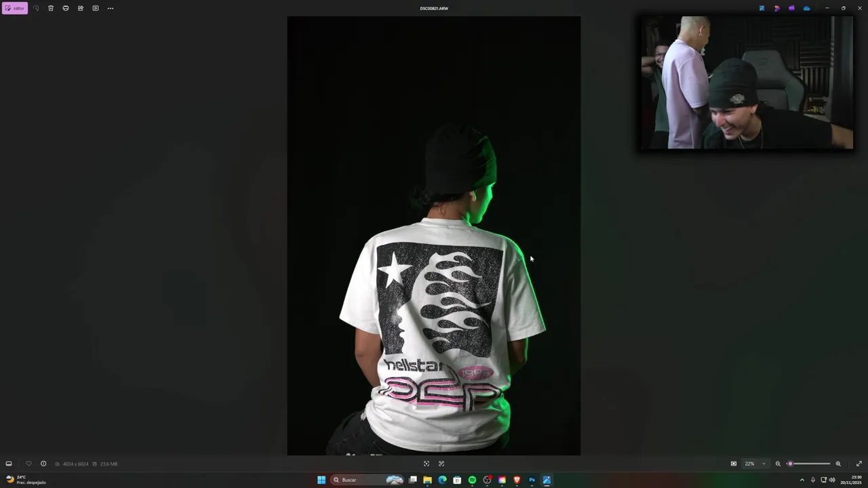The height and width of the screenshot is (488, 868).
Task: Open the Brave browser taskbar icon
Action: click(517, 480)
